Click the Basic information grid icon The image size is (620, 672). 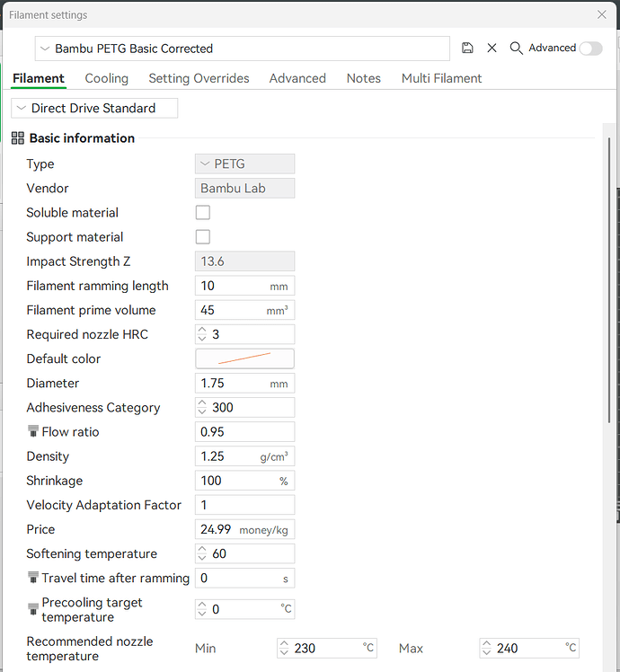coord(18,138)
